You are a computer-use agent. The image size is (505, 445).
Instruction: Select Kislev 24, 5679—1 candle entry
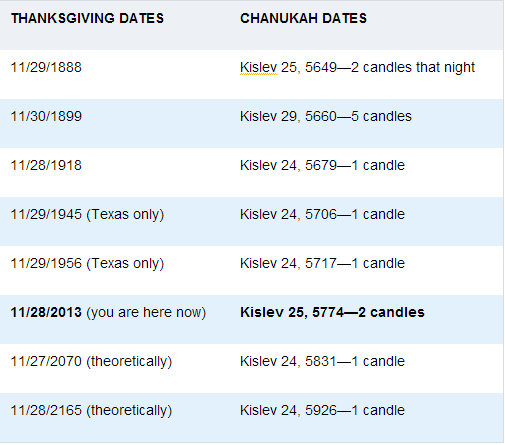322,165
